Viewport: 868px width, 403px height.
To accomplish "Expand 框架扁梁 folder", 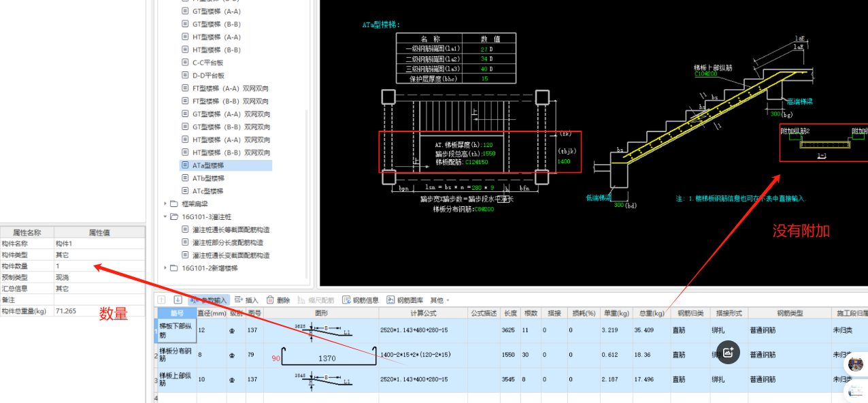I will click(x=165, y=204).
